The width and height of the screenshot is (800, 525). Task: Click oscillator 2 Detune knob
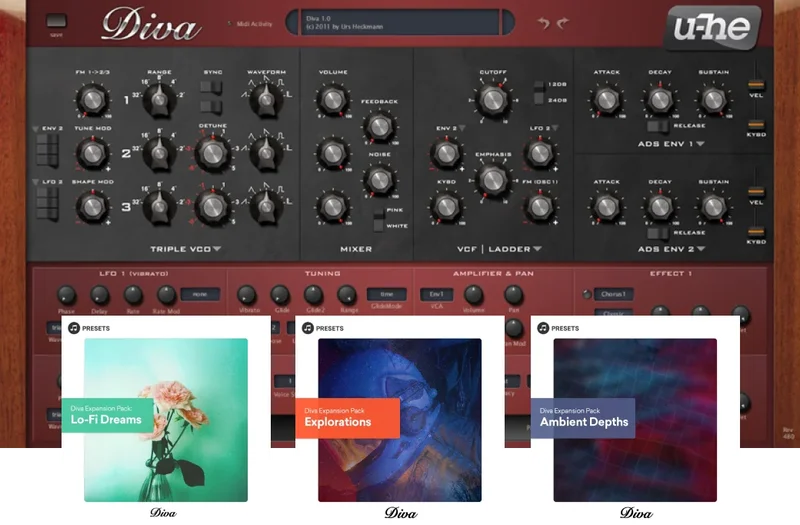pos(212,153)
